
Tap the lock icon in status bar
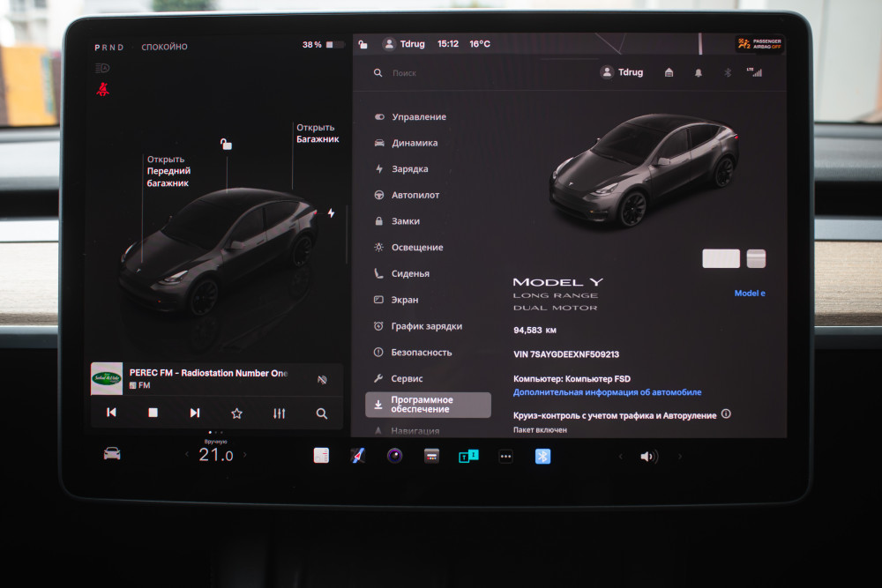pos(363,44)
